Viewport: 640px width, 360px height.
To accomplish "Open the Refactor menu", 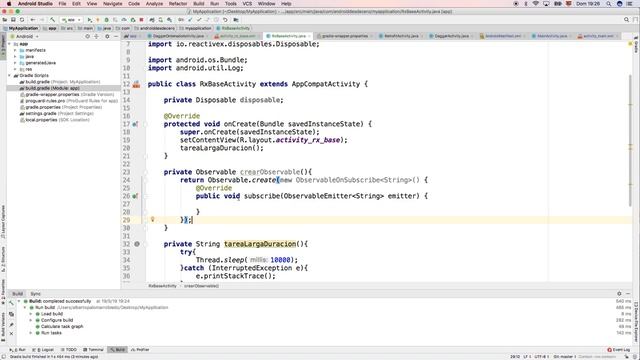I will [178, 4].
